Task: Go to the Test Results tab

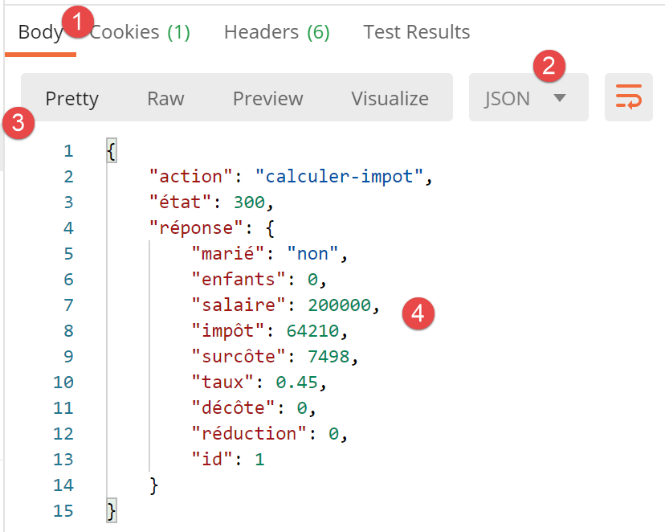Action: pyautogui.click(x=416, y=32)
